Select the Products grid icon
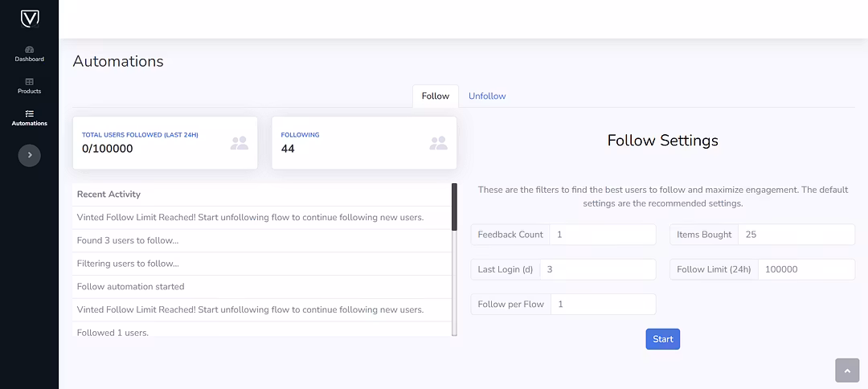Image resolution: width=868 pixels, height=389 pixels. [x=29, y=81]
